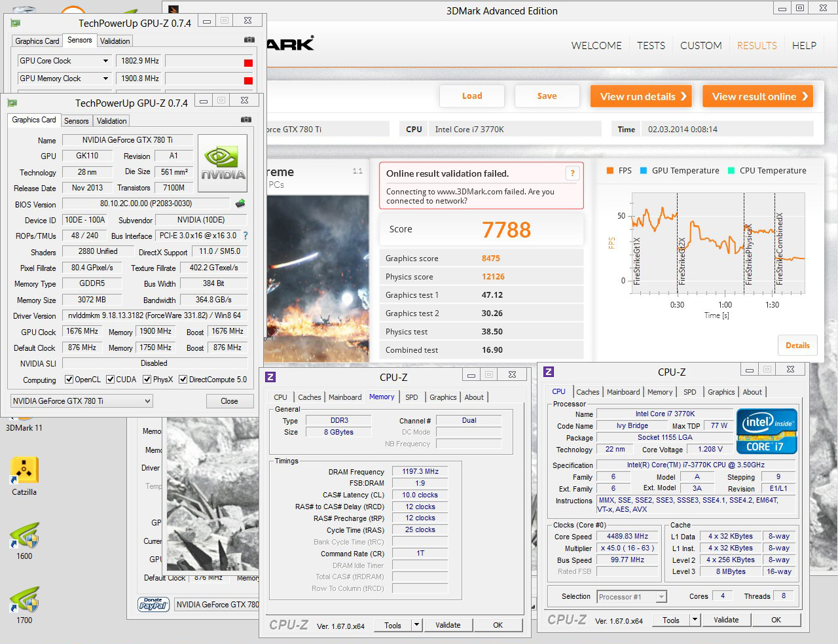
Task: Click Validate in the CPU-Z CPU window
Action: pyautogui.click(x=726, y=620)
